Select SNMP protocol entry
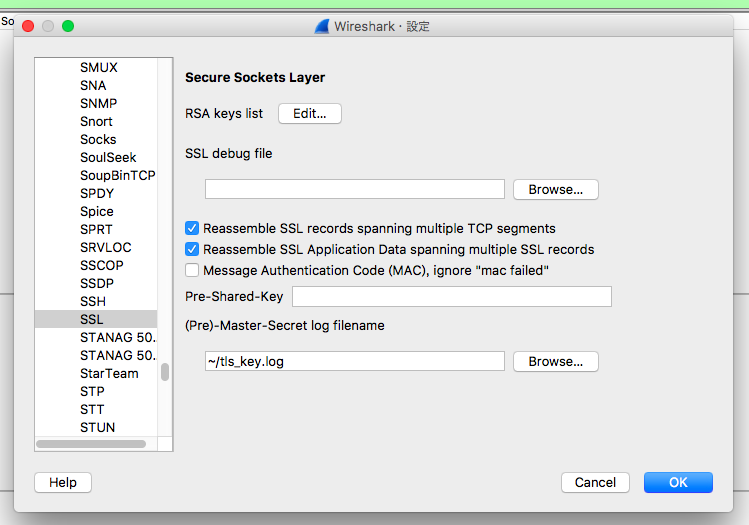Image resolution: width=749 pixels, height=525 pixels. point(98,103)
